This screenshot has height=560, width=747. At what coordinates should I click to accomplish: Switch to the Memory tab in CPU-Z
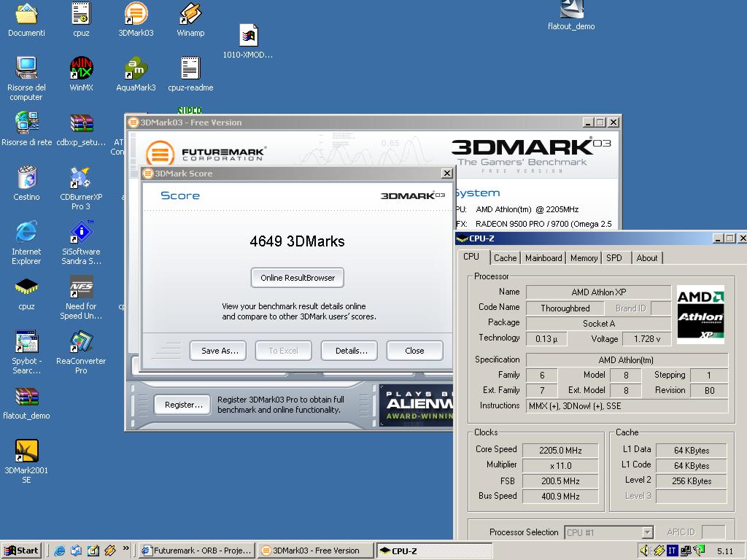[x=584, y=257]
